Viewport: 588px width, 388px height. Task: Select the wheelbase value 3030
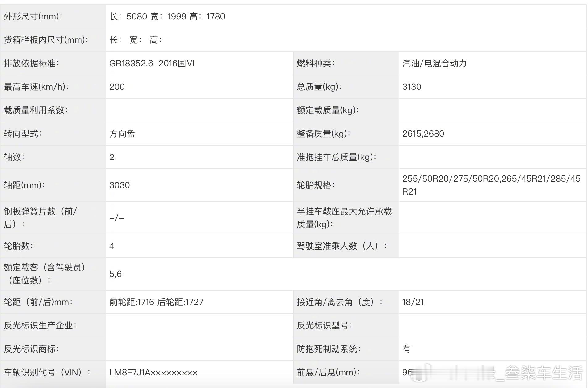(120, 185)
